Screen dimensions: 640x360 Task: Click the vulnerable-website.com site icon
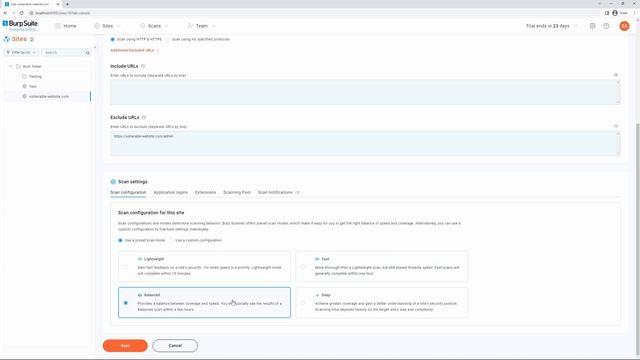click(24, 96)
